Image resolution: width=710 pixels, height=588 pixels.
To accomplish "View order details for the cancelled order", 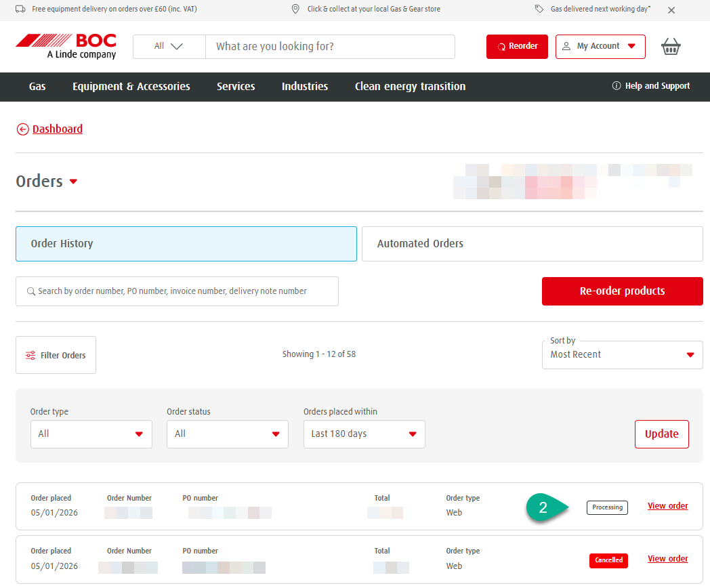I will coord(667,558).
